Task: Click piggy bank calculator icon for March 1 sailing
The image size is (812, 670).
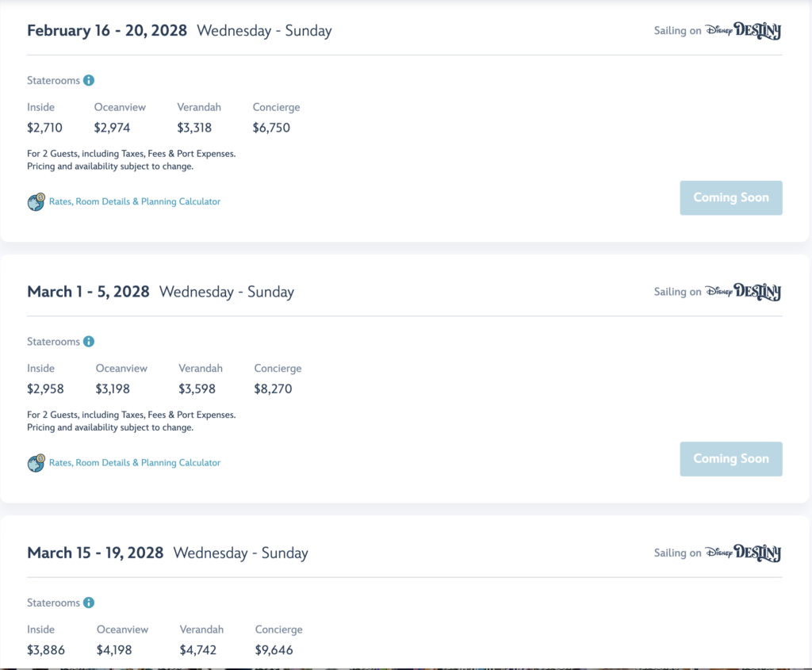Action: click(36, 462)
